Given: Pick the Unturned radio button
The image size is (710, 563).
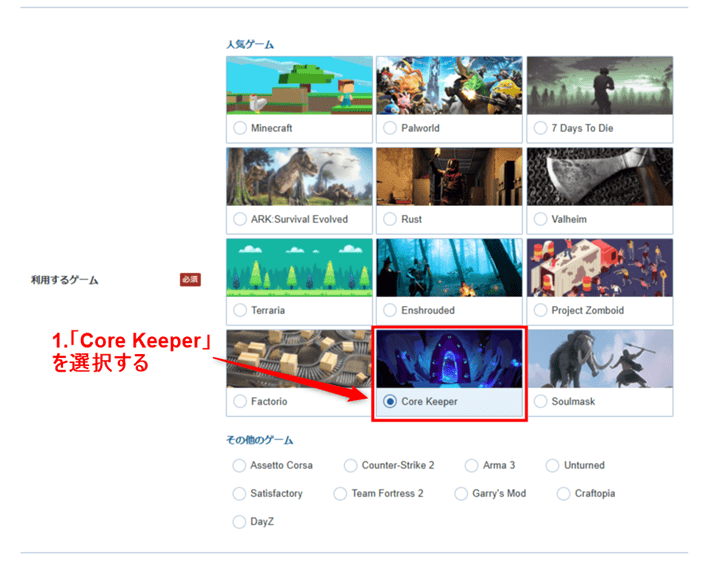Looking at the screenshot, I should point(552,466).
